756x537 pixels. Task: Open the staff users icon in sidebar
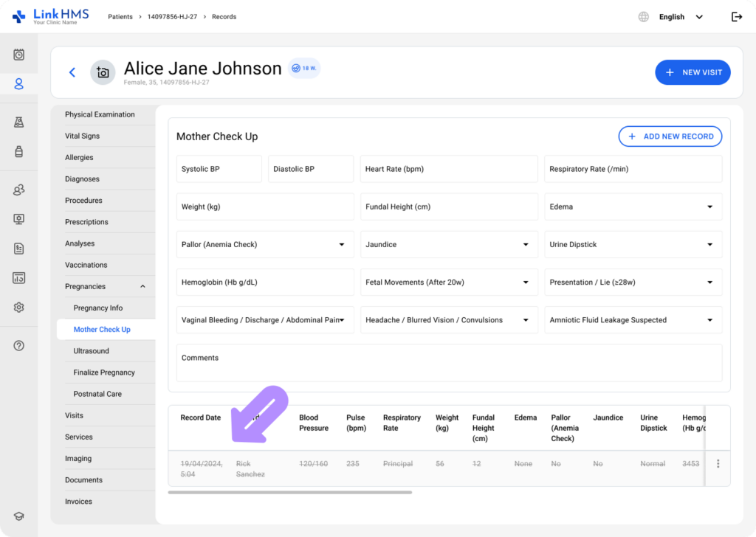click(18, 190)
